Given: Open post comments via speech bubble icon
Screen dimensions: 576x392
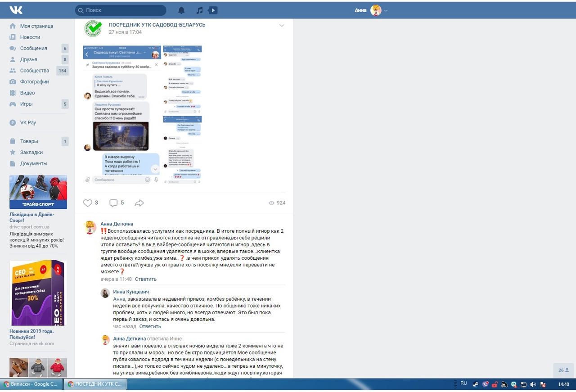Looking at the screenshot, I should 113,203.
